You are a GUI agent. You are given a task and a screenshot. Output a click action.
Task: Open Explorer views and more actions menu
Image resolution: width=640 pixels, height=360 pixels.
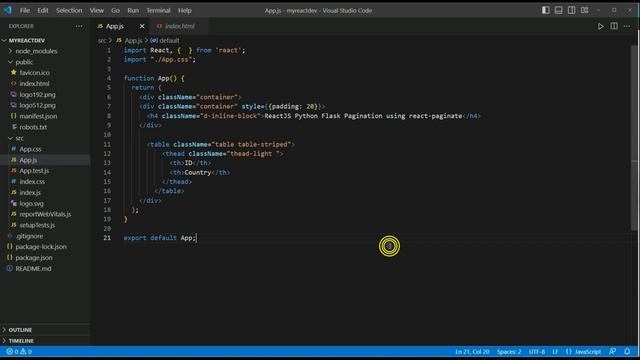pyautogui.click(x=79, y=26)
